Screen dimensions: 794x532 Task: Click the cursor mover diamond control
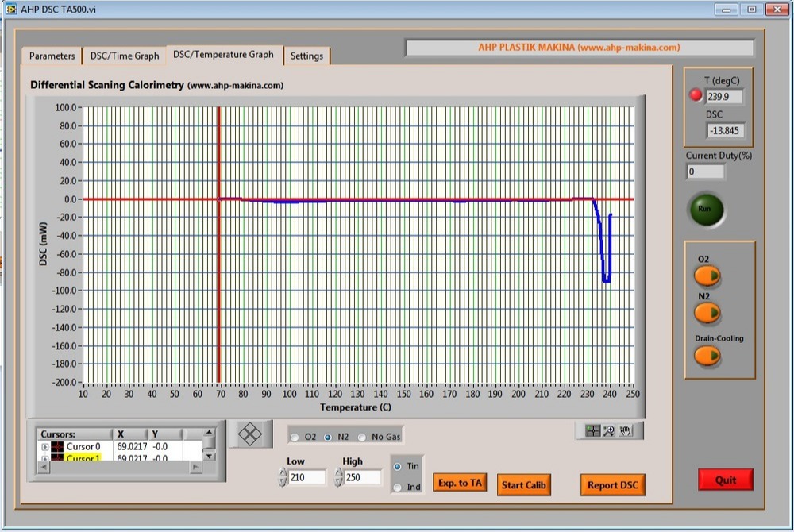coord(250,434)
